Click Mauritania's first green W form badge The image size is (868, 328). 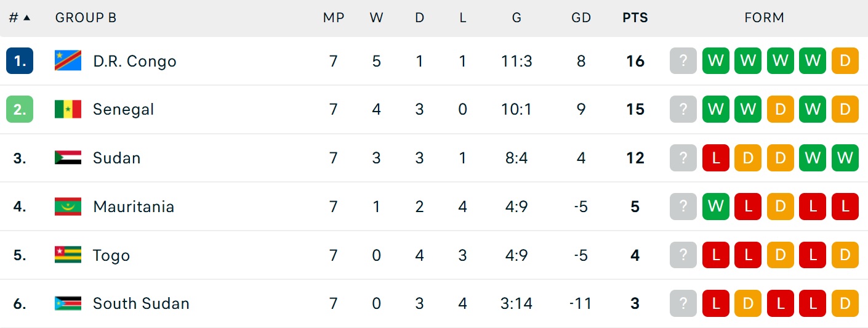click(x=715, y=207)
